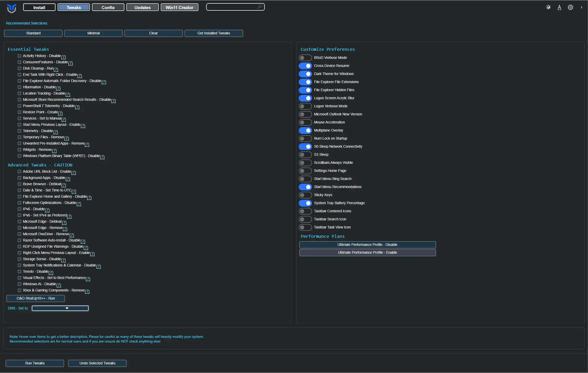Click Ultimate Performance Profile - Disable button
Screen dimensions: 588x373
(367, 245)
